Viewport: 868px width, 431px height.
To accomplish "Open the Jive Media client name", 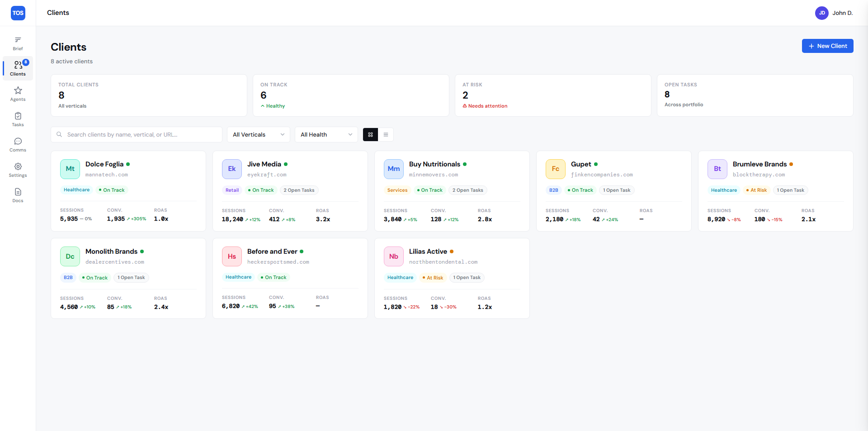I will tap(264, 164).
